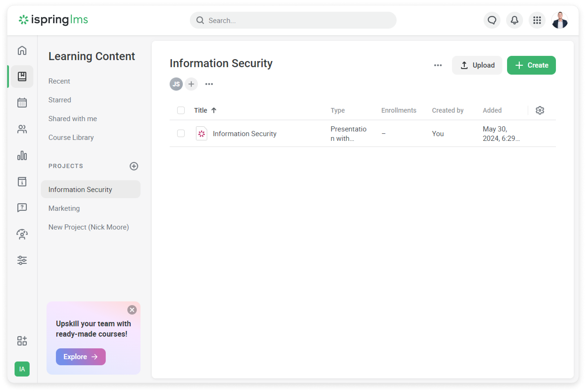Open the Home icon in sidebar
The image size is (586, 392).
[x=22, y=50]
